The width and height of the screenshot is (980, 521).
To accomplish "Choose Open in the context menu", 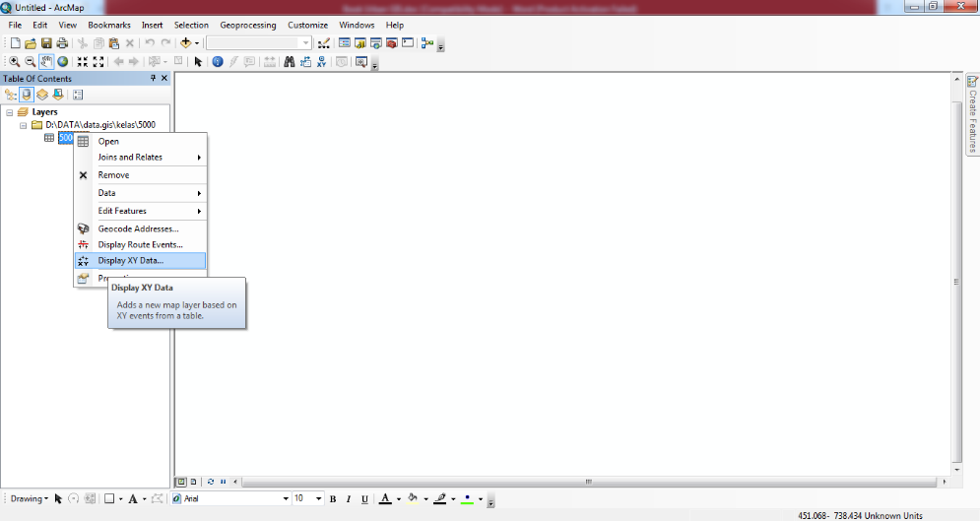I will coord(141,141).
